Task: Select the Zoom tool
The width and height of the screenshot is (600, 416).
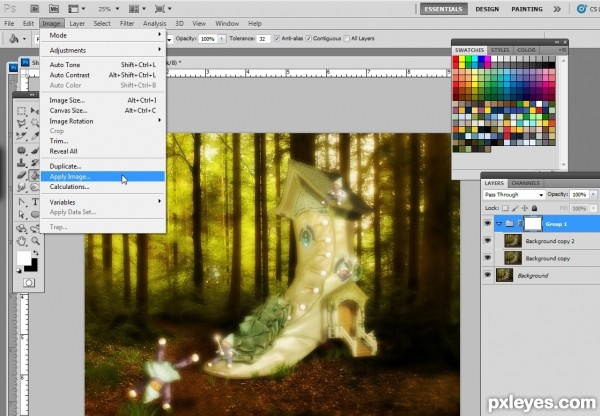Action: click(x=35, y=241)
